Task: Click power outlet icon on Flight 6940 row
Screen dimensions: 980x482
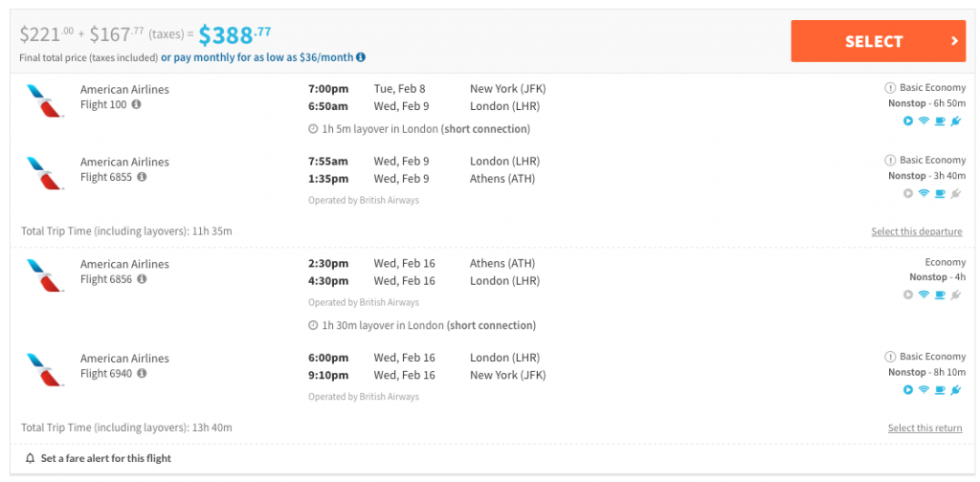Action: 955,389
